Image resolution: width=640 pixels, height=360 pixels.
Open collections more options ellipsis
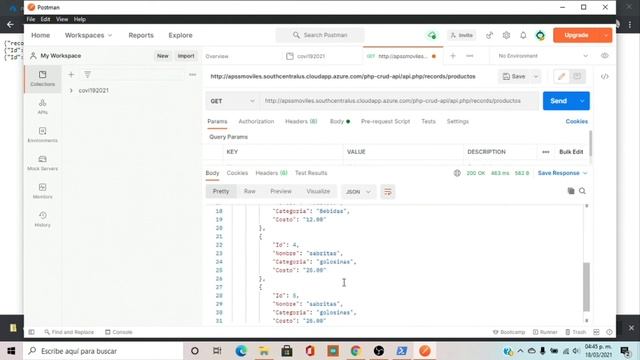point(192,75)
